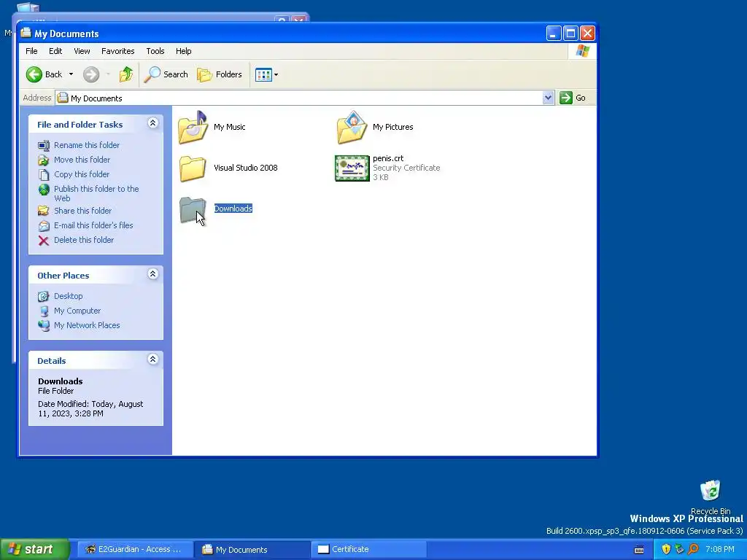747x560 pixels.
Task: Click E-mail this folder's files link
Action: [x=93, y=226]
